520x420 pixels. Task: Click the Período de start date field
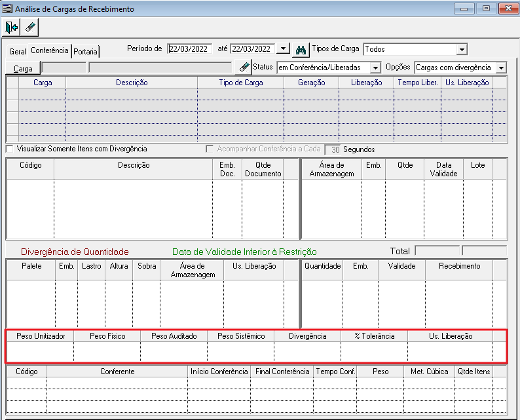point(189,48)
